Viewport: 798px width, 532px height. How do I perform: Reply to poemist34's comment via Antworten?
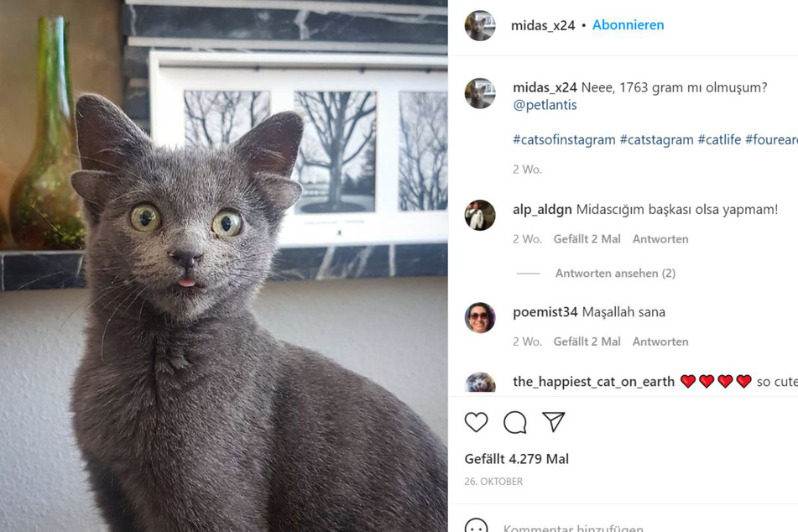click(x=660, y=342)
